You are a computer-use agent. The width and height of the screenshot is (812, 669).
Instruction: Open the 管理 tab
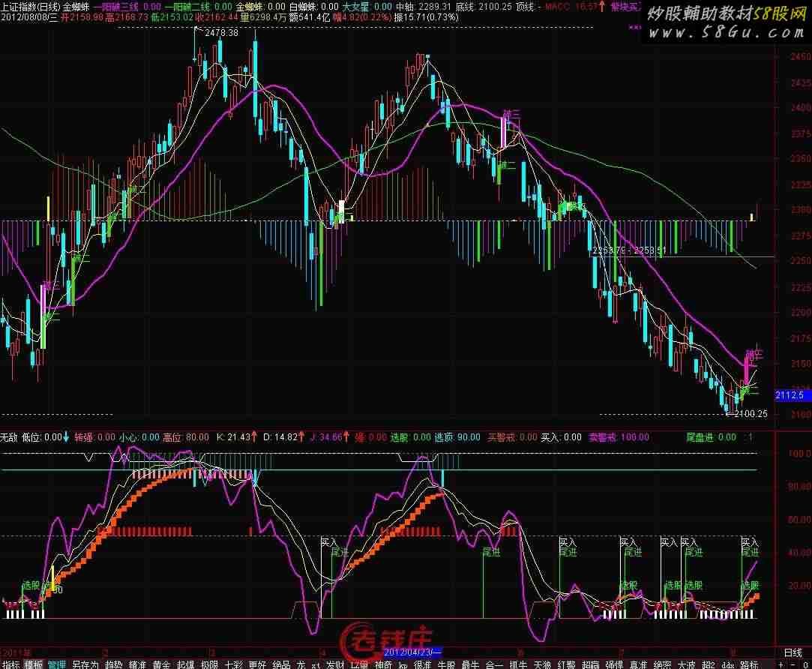pyautogui.click(x=57, y=664)
